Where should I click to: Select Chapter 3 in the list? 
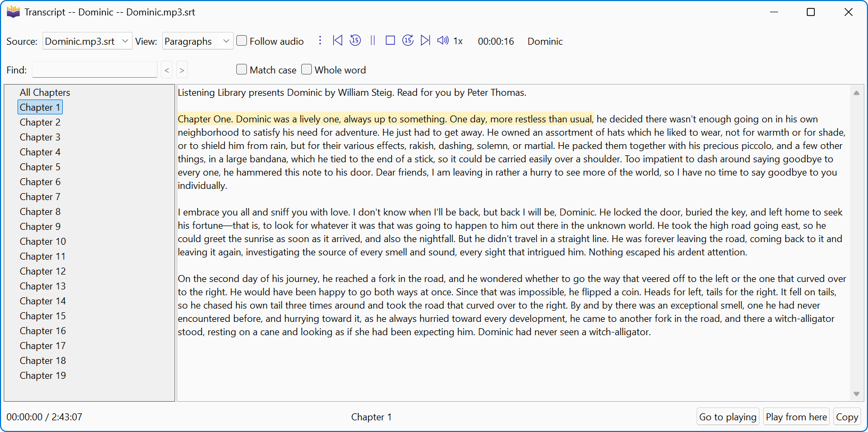[40, 137]
